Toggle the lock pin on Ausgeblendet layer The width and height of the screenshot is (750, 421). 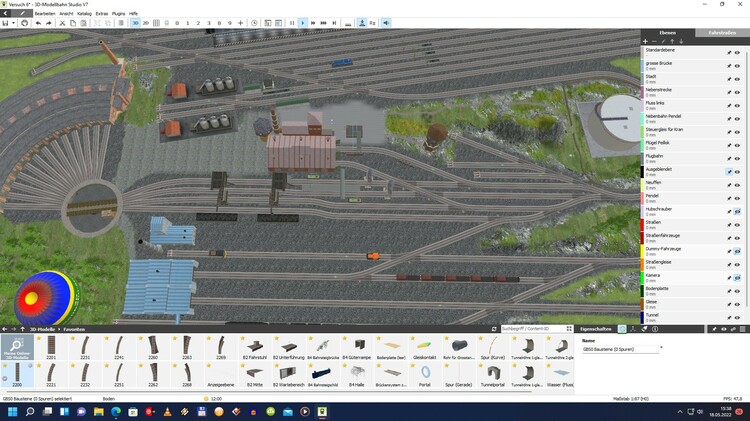(727, 172)
